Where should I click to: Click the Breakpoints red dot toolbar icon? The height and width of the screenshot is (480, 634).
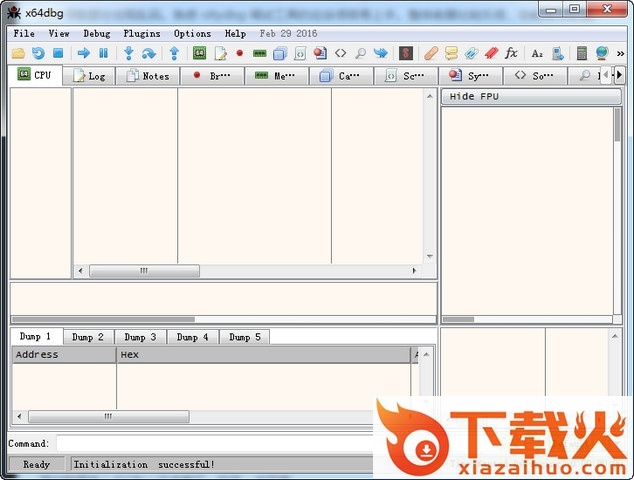[239, 53]
